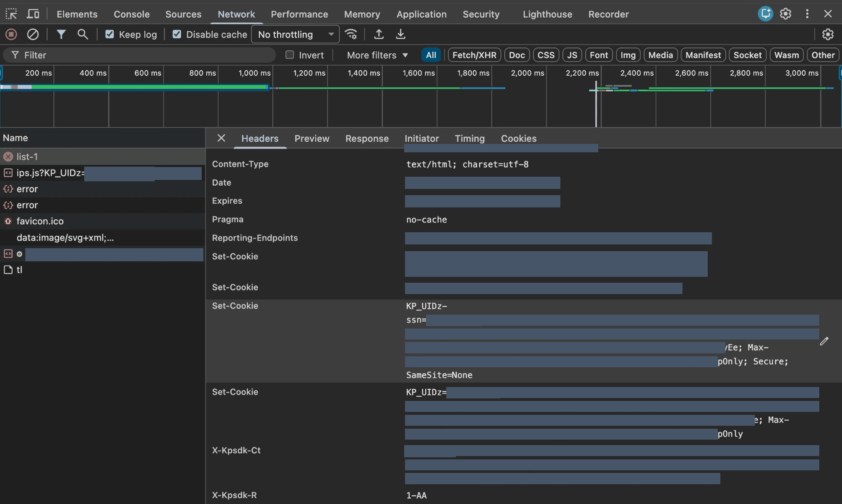
Task: Open the DevTools three-dot menu
Action: (807, 14)
